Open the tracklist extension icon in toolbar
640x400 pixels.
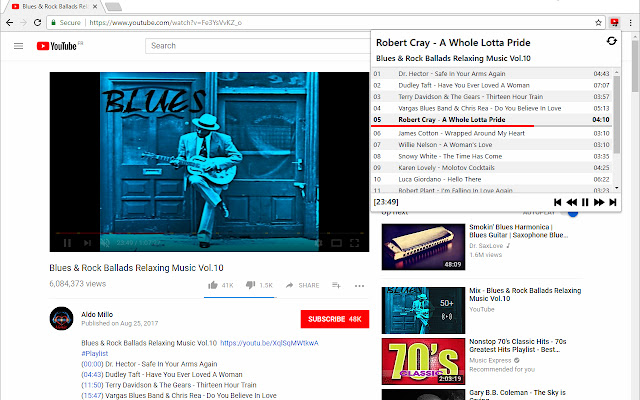click(x=614, y=22)
